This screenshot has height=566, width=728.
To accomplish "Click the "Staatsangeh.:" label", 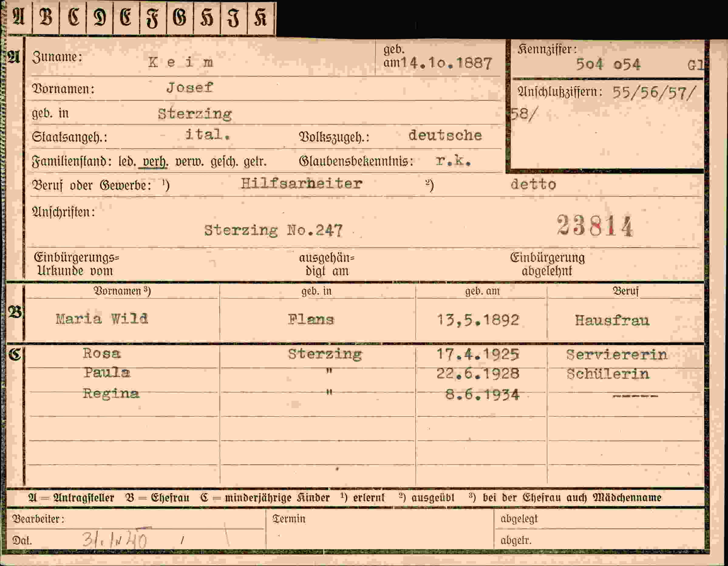I will (70, 137).
